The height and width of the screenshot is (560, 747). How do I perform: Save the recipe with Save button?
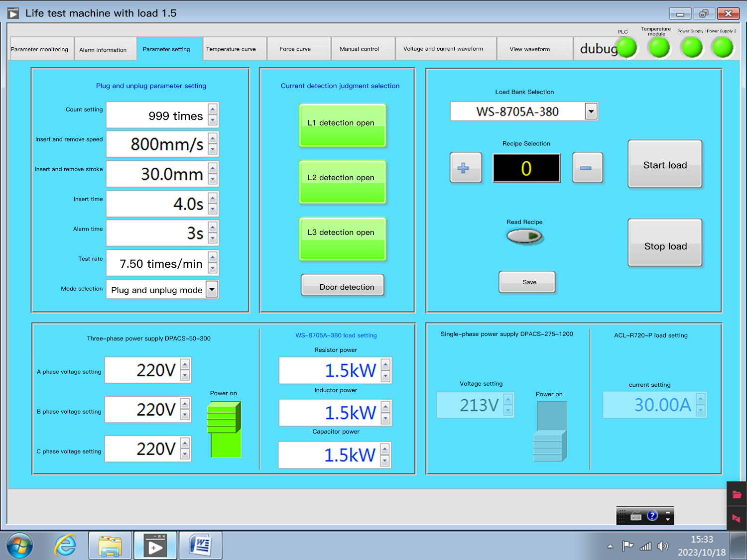click(527, 282)
